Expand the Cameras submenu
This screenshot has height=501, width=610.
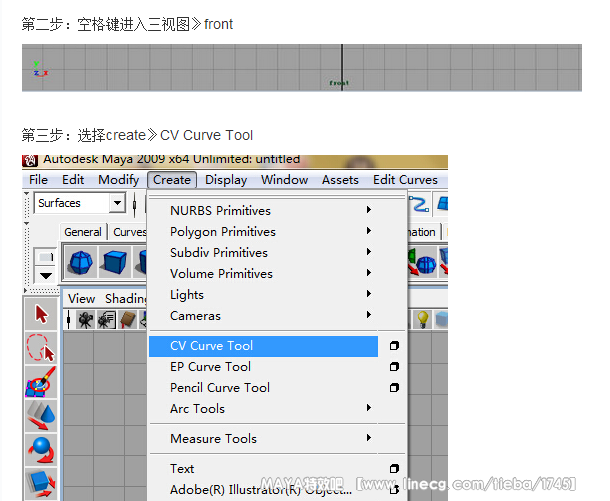click(x=369, y=315)
